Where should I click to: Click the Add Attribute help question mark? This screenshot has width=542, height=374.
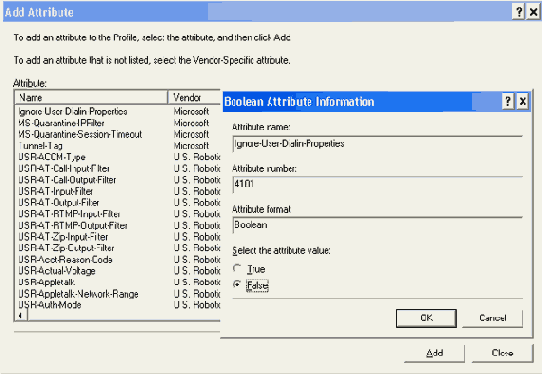coord(518,12)
